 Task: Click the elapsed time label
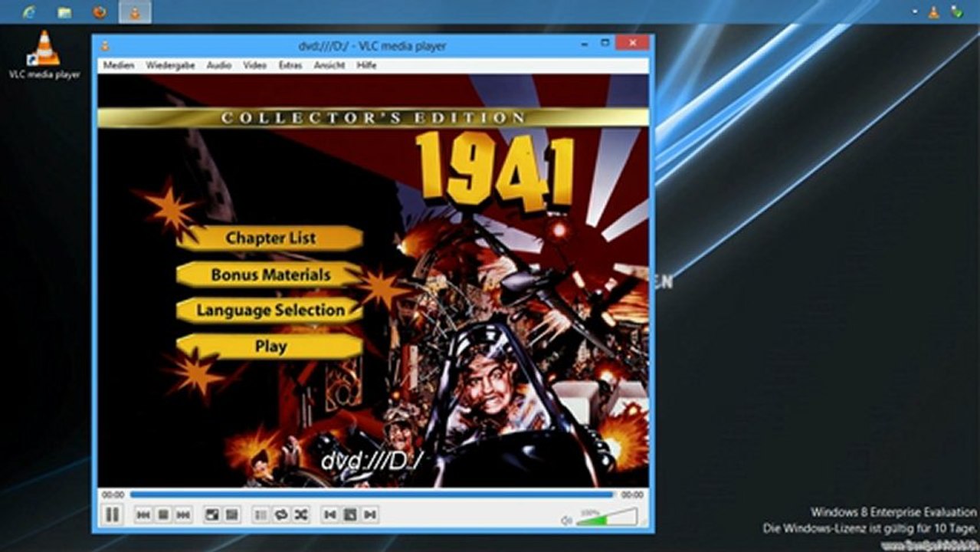(x=113, y=495)
